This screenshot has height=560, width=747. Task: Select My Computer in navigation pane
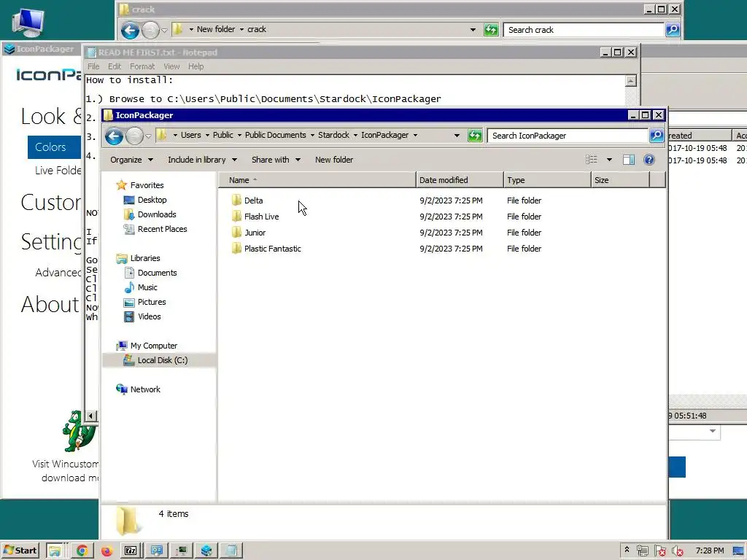click(153, 346)
